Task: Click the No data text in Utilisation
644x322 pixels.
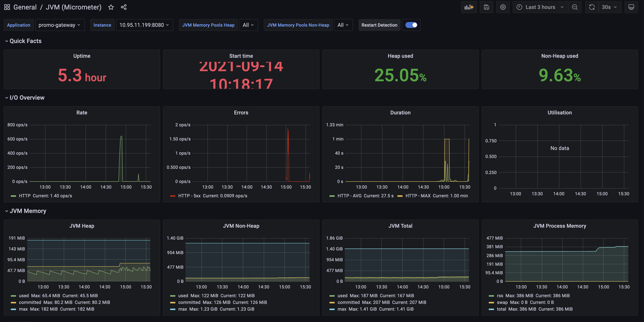Action: click(x=559, y=148)
